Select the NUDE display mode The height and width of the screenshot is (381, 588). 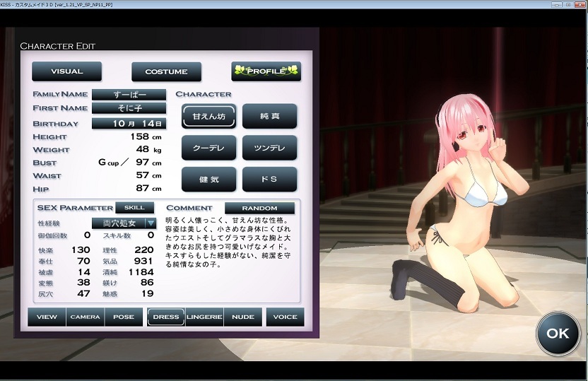coord(243,317)
